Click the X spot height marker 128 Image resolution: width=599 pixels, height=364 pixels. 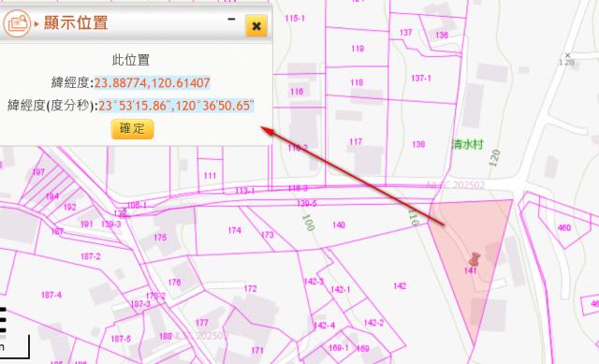(567, 59)
